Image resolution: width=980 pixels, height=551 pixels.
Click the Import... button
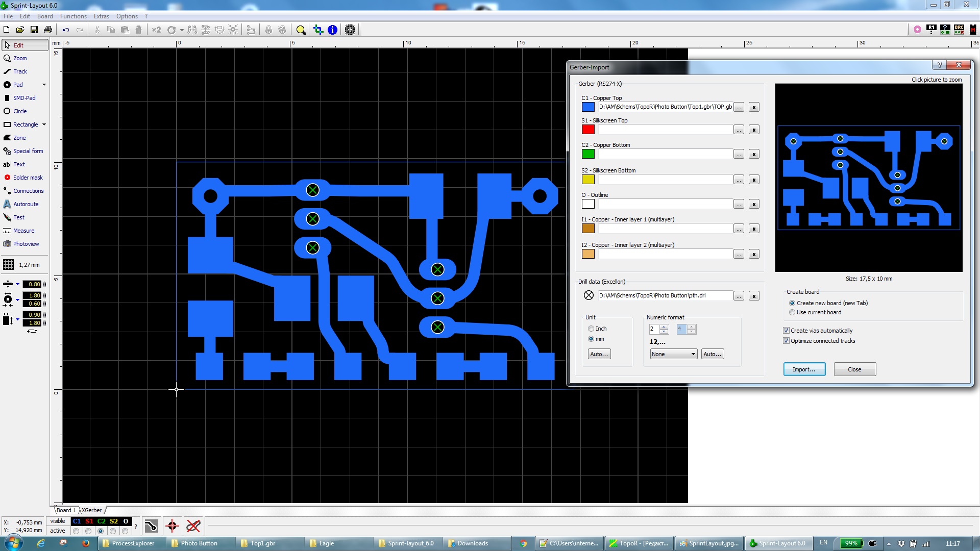click(804, 369)
